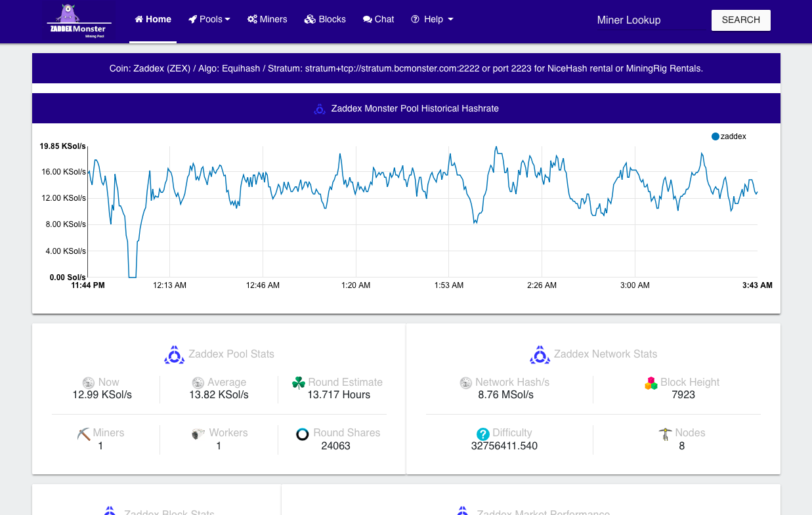The width and height of the screenshot is (812, 515).
Task: Click the Difficulty question mark icon
Action: (x=482, y=434)
